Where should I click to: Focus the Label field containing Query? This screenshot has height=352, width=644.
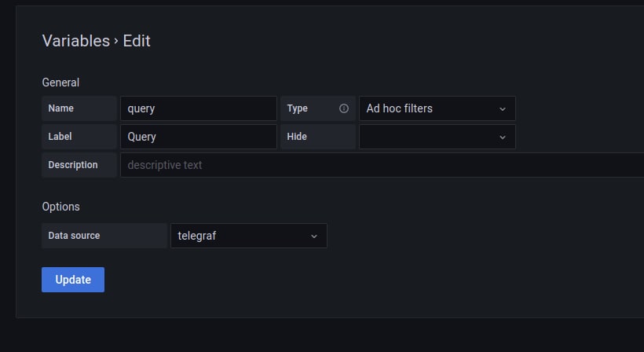click(199, 137)
